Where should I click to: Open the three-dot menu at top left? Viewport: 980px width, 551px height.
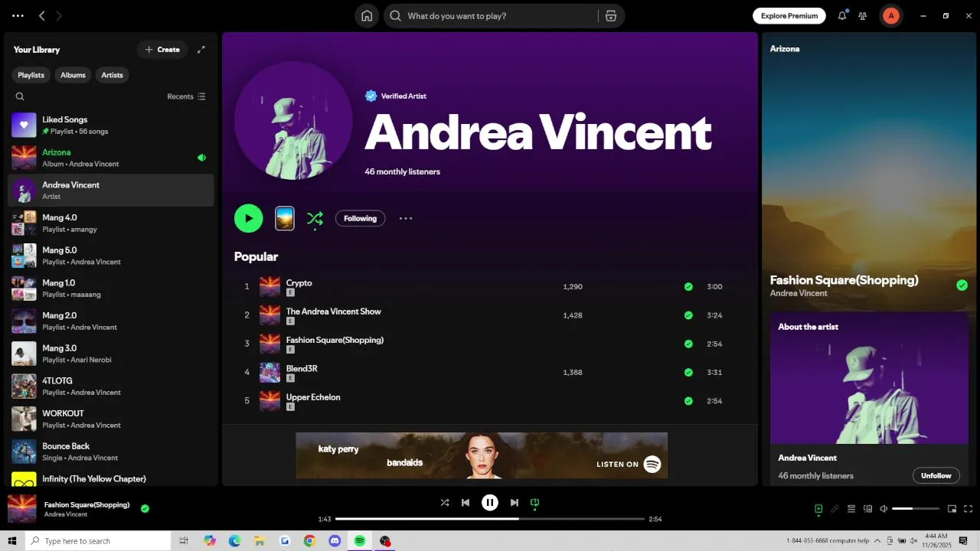[18, 16]
